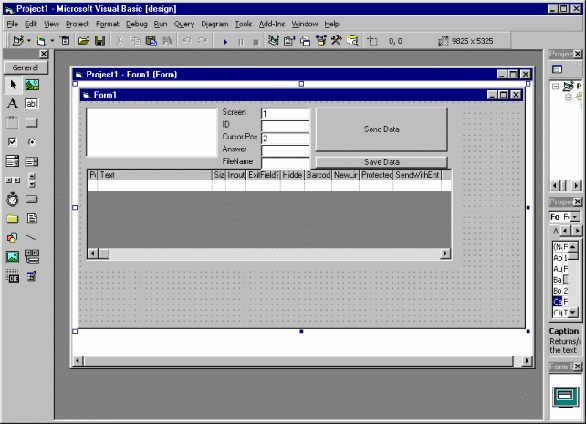Click the Add Form toolbar icon
This screenshot has width=586, height=424.
[x=41, y=40]
